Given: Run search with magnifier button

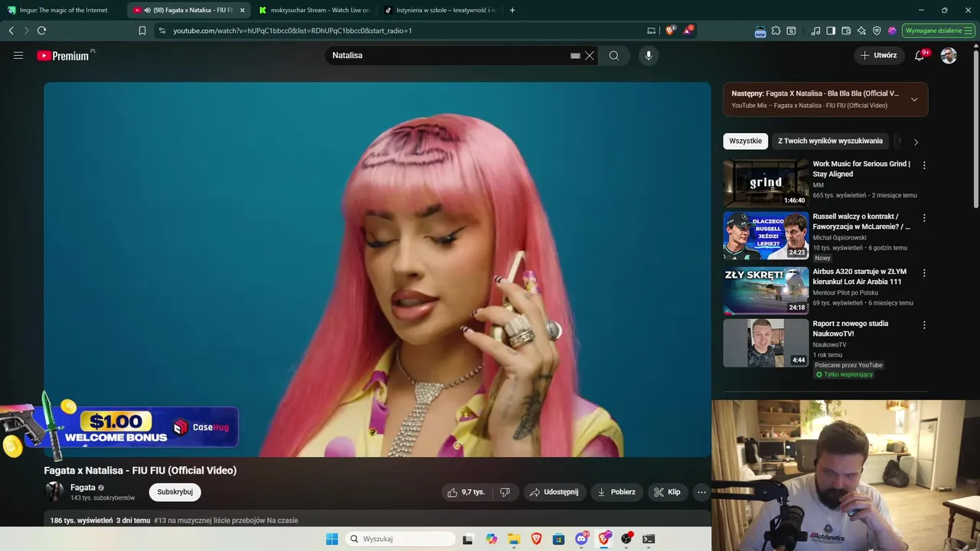Looking at the screenshot, I should pyautogui.click(x=614, y=55).
